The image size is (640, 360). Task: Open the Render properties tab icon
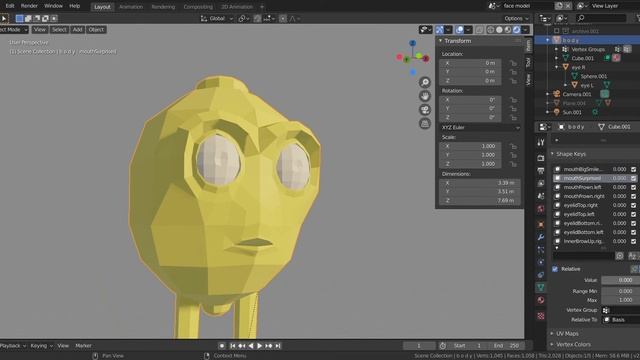(x=541, y=158)
